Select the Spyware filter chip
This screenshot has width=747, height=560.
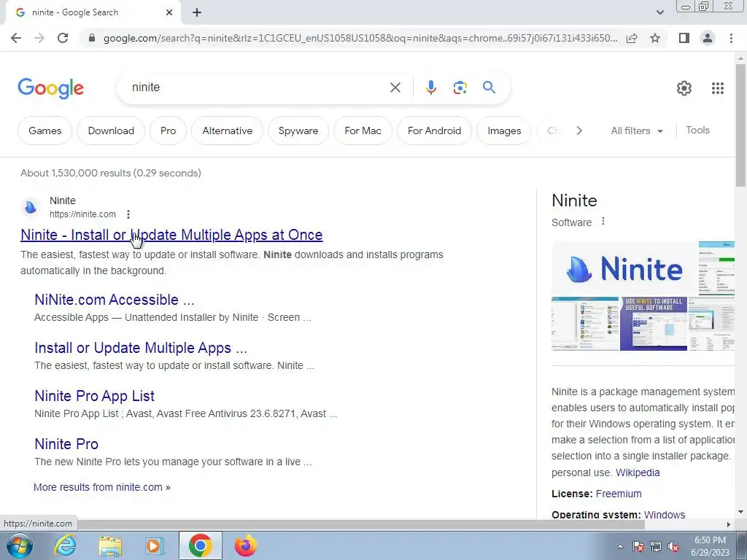298,131
